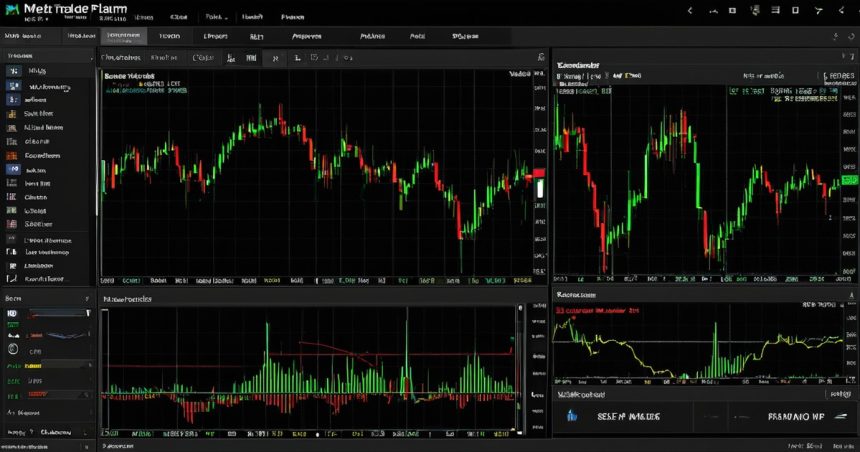Click the left chevron icon in title bar

(690, 10)
